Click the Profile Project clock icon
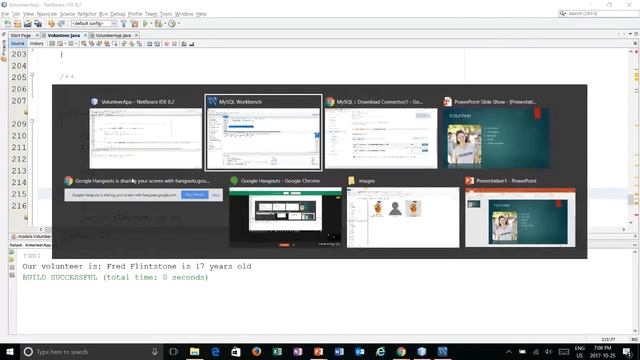640x360 pixels. point(172,24)
